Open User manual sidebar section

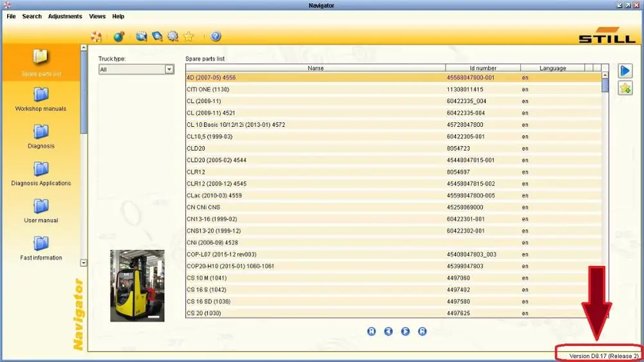click(41, 211)
